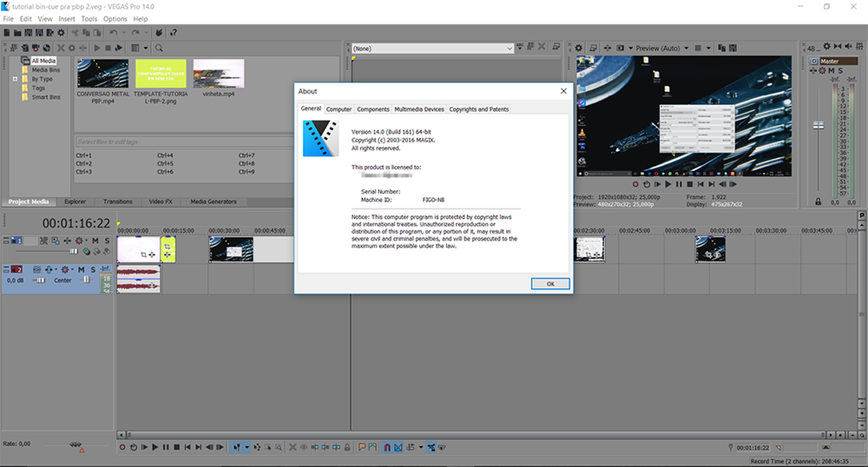Switch to the Transitions tab

(118, 202)
